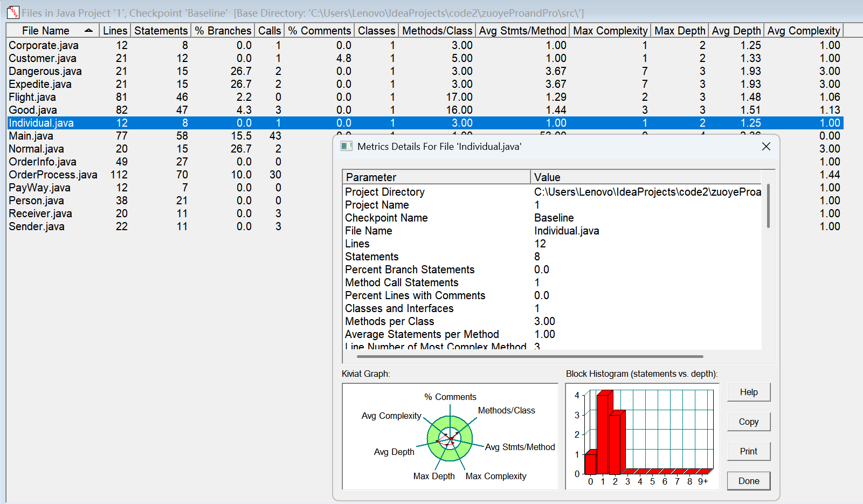Copy the metrics details
The width and height of the screenshot is (863, 504).
click(x=749, y=422)
